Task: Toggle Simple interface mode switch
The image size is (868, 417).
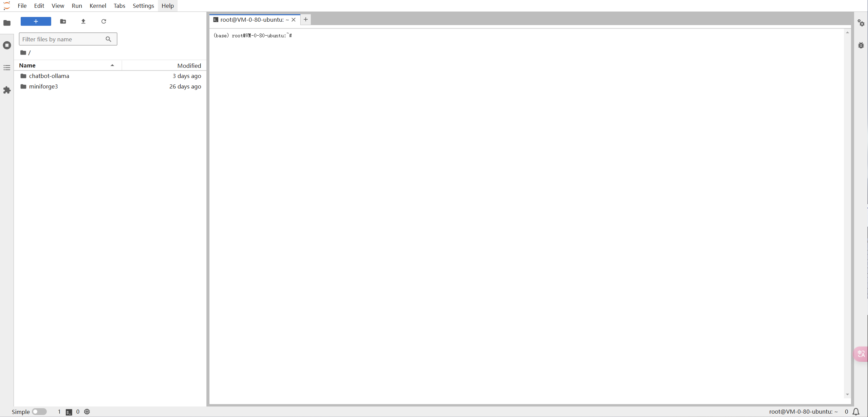Action: coord(39,412)
